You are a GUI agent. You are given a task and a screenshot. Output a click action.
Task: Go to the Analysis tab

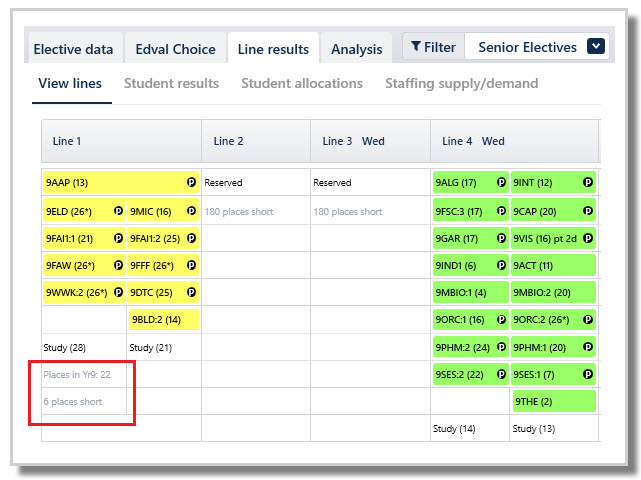point(356,49)
